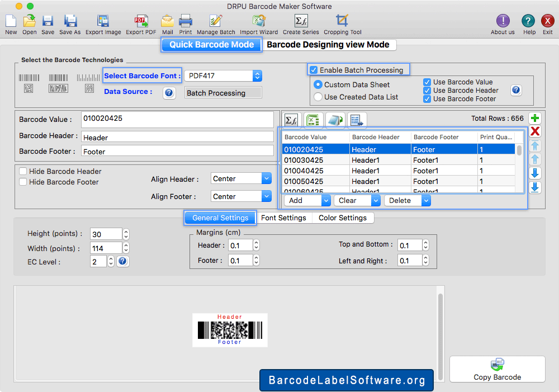The width and height of the screenshot is (559, 392).
Task: Click Footer margin stepper arrows
Action: coord(256,261)
